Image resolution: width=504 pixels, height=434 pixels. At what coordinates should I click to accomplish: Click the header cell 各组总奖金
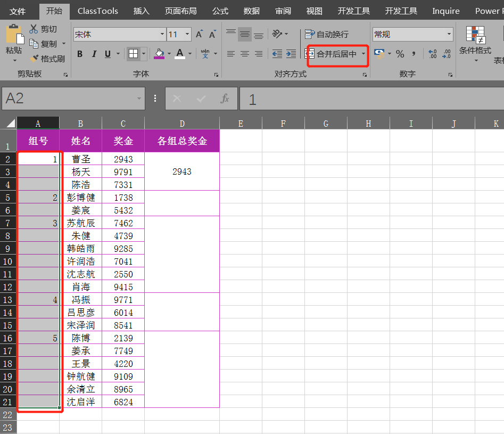click(182, 141)
